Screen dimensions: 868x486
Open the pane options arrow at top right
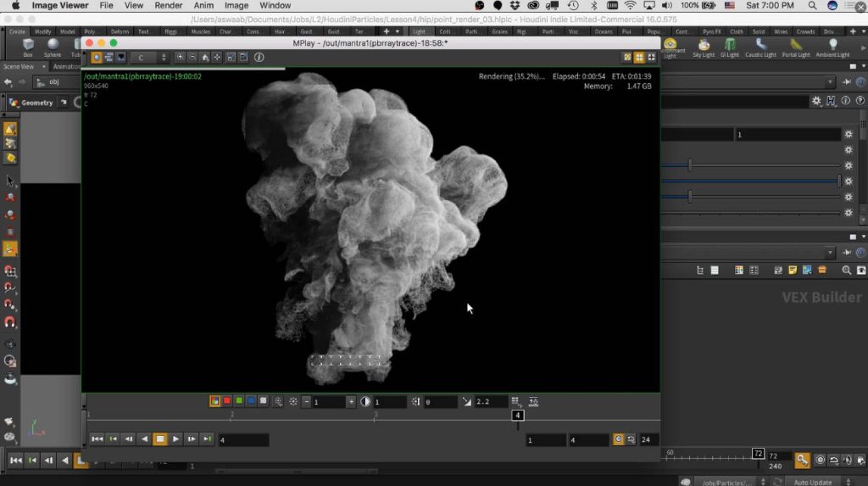click(864, 66)
